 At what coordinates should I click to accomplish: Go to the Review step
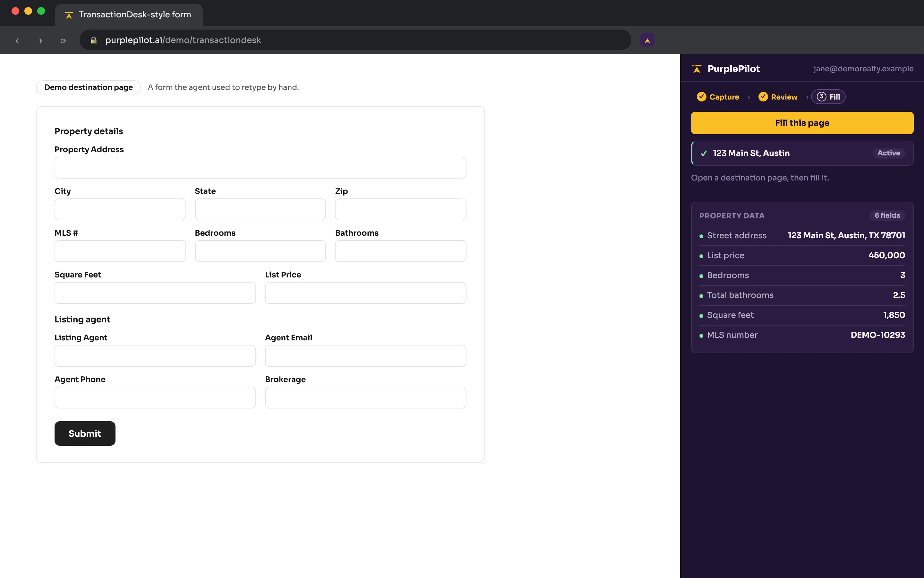click(x=778, y=97)
